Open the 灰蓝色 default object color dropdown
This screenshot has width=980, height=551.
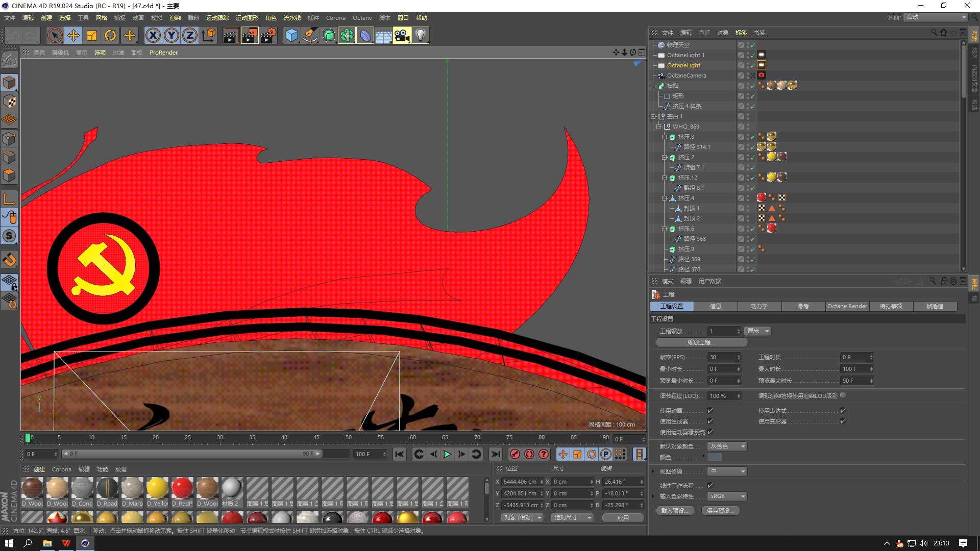click(x=727, y=446)
